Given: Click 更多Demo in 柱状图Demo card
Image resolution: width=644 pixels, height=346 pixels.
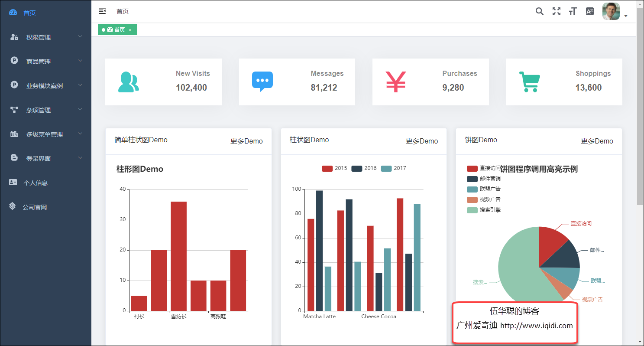Looking at the screenshot, I should coord(422,141).
